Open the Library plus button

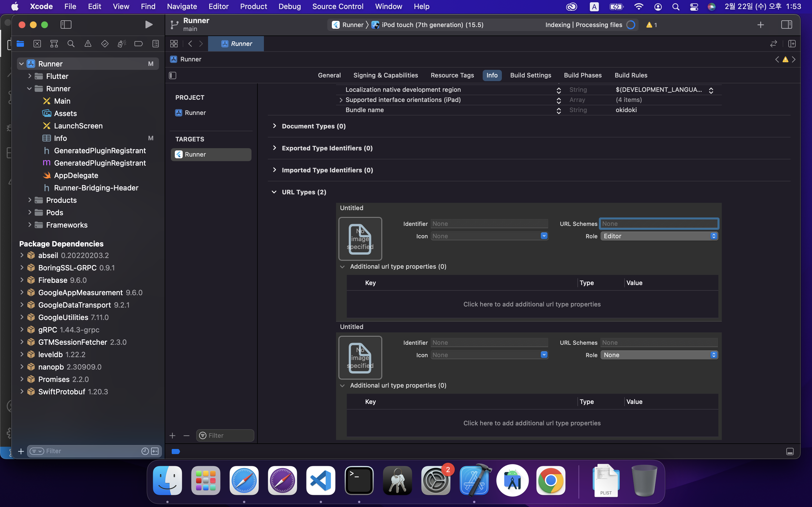(x=760, y=25)
